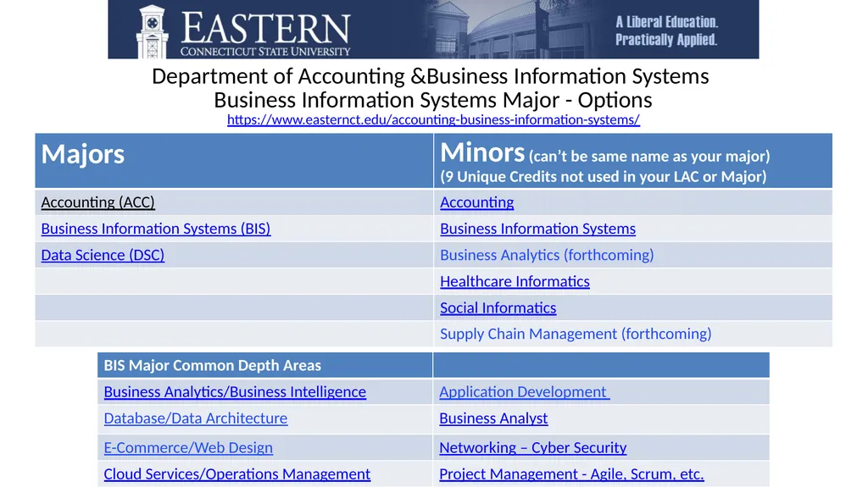Open the Business Information Systems minor link
Image resolution: width=868 pixels, height=487 pixels.
(537, 229)
